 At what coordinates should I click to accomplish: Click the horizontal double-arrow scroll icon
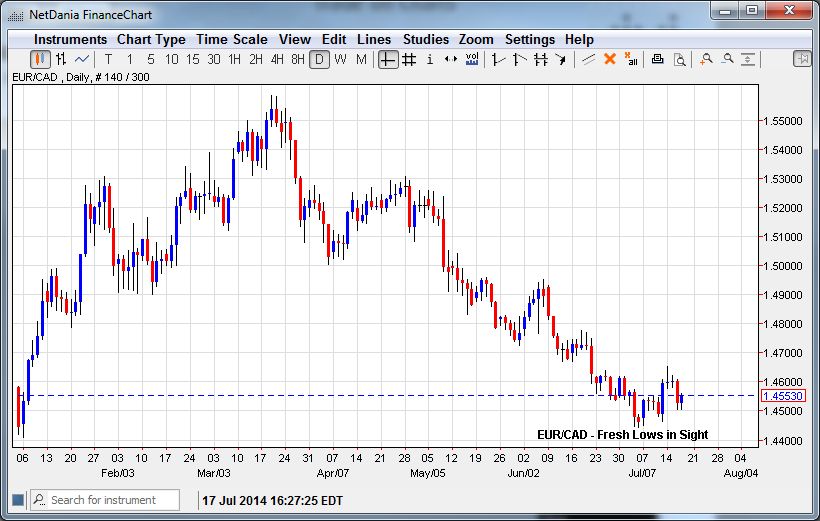coord(451,60)
